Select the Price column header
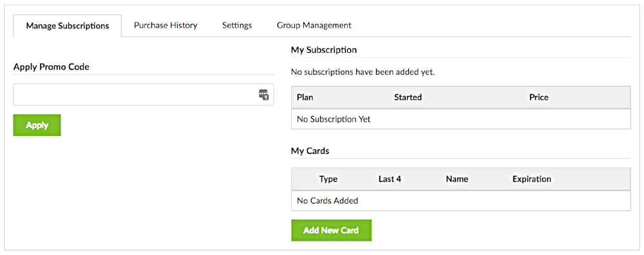This screenshot has width=644, height=255. 539,97
